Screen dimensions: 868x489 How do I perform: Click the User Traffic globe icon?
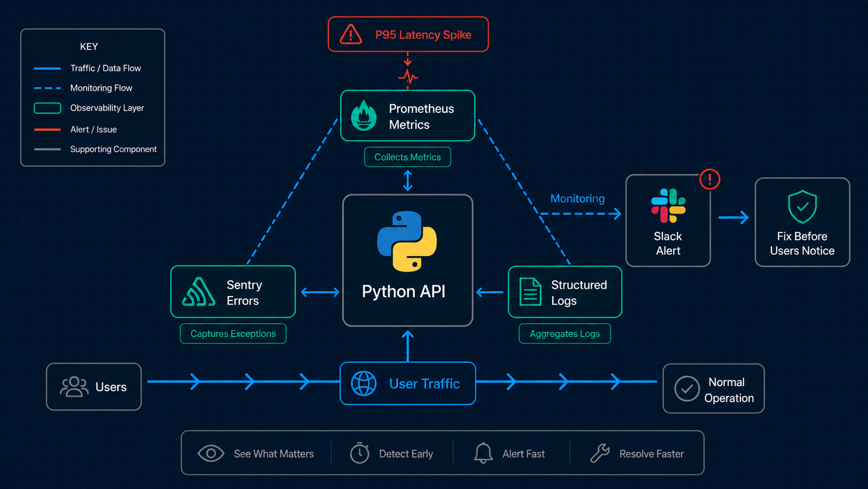pos(363,384)
